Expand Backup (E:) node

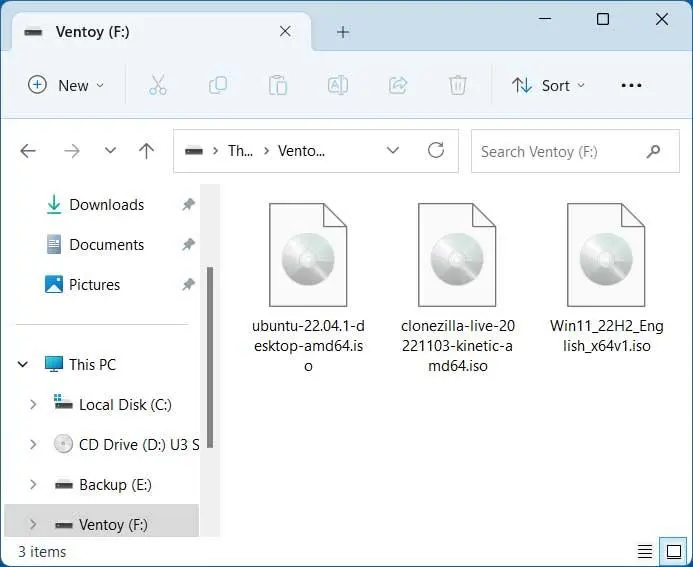click(x=33, y=484)
